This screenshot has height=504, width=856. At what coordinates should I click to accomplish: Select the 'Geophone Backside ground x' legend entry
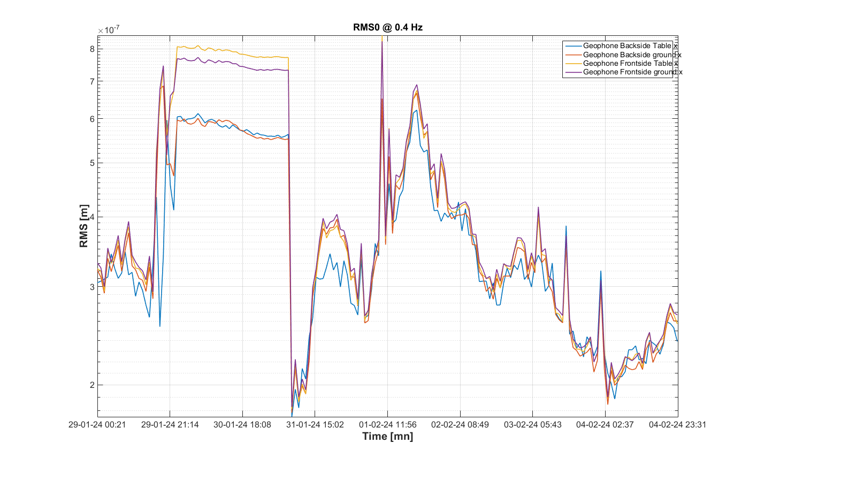[632, 55]
